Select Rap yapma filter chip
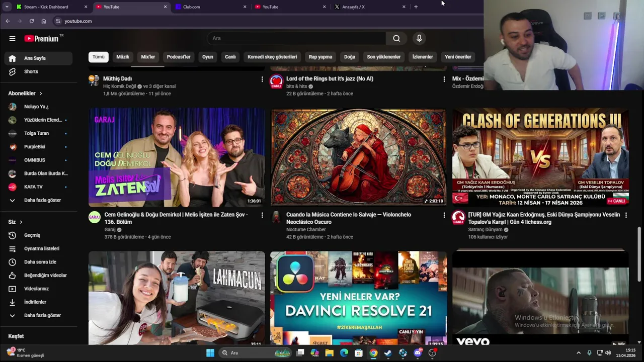The width and height of the screenshot is (644, 362). (x=320, y=57)
